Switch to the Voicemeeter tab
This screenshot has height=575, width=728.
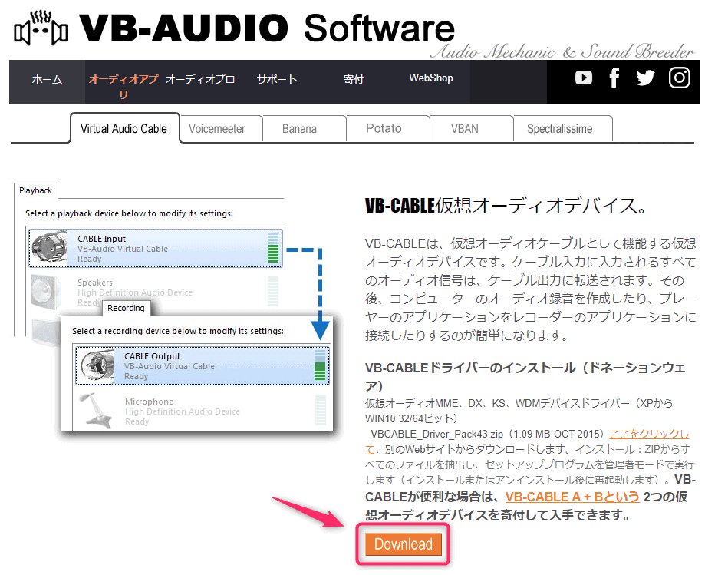click(x=217, y=129)
